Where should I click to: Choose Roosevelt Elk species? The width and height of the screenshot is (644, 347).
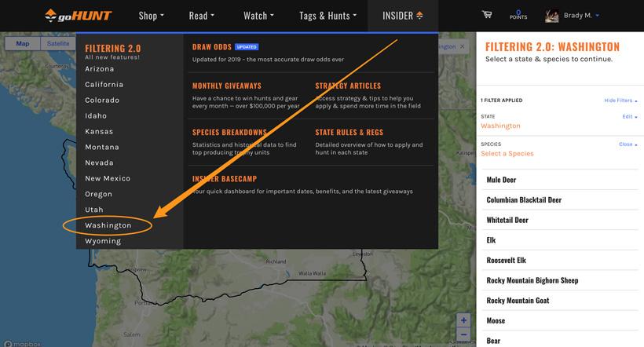pyautogui.click(x=560, y=261)
